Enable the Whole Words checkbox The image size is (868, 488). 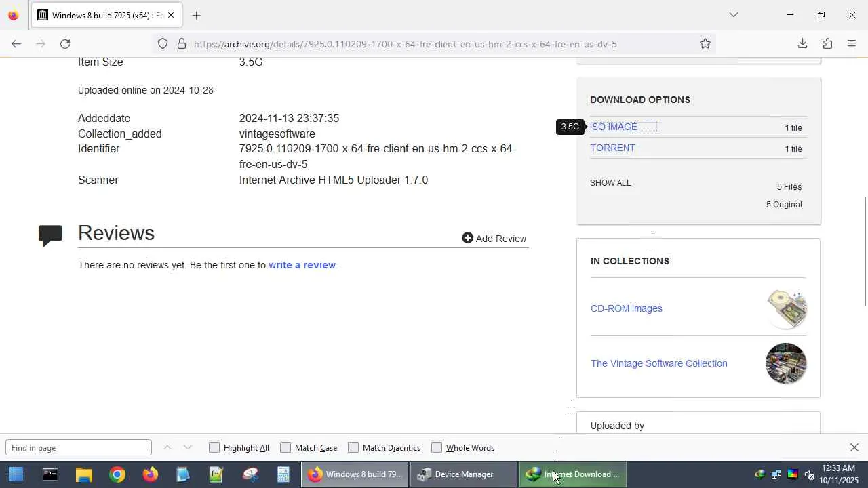click(437, 447)
